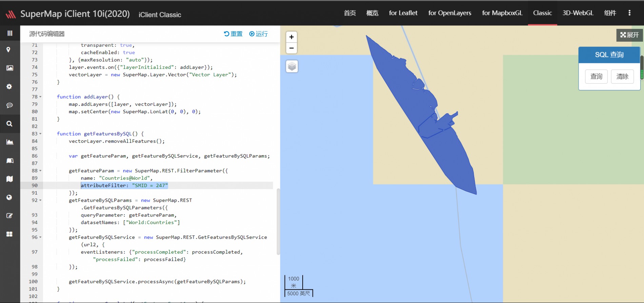Click the 查询 query button
This screenshot has width=644, height=303.
coord(596,77)
